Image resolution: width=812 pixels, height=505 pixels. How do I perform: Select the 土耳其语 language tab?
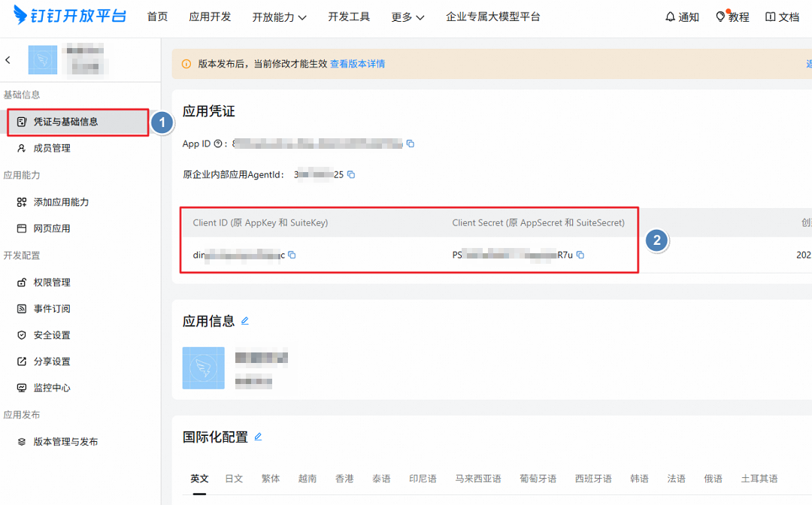click(759, 479)
